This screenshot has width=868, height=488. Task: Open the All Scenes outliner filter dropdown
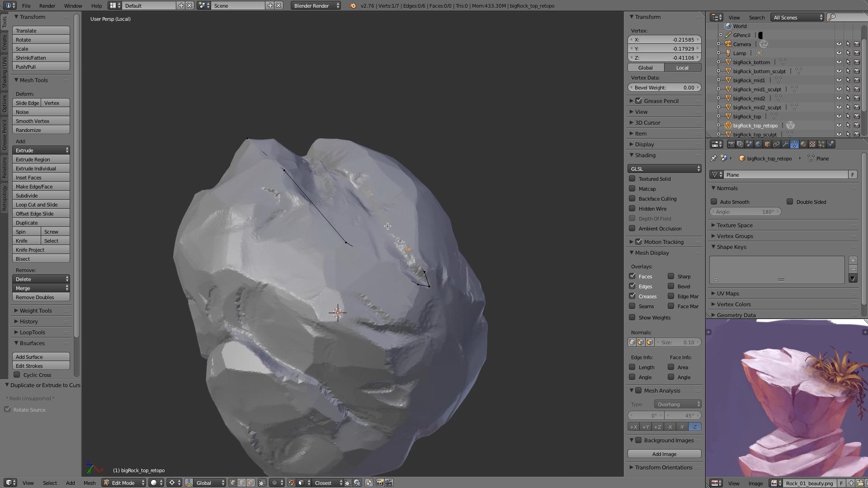tap(797, 17)
